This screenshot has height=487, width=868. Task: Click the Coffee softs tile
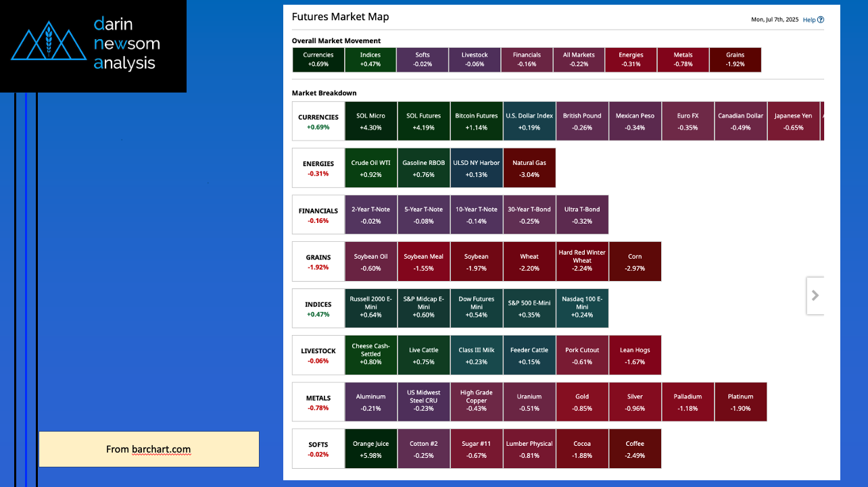[x=635, y=448]
